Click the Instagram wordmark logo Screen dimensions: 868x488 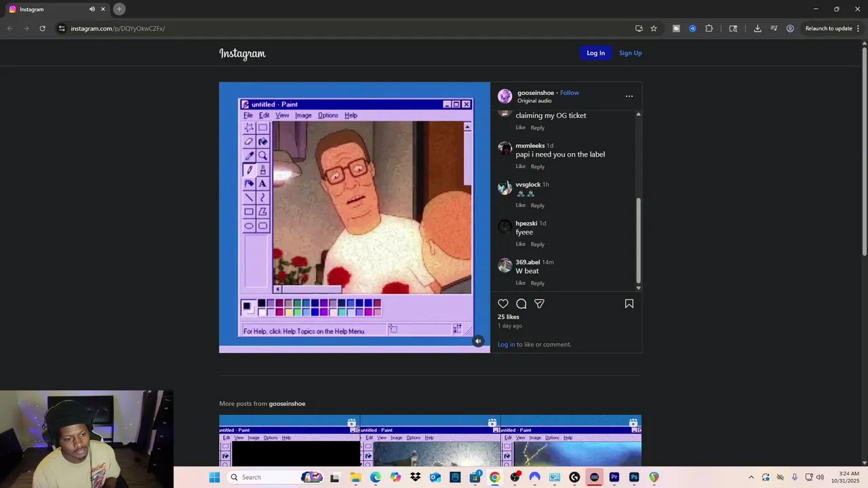click(x=242, y=54)
